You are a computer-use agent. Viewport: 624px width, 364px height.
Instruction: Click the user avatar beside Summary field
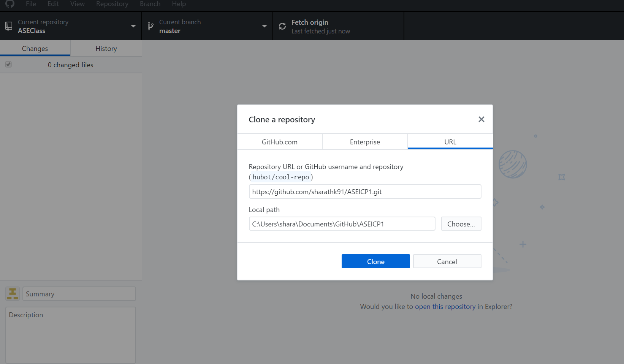coord(13,294)
